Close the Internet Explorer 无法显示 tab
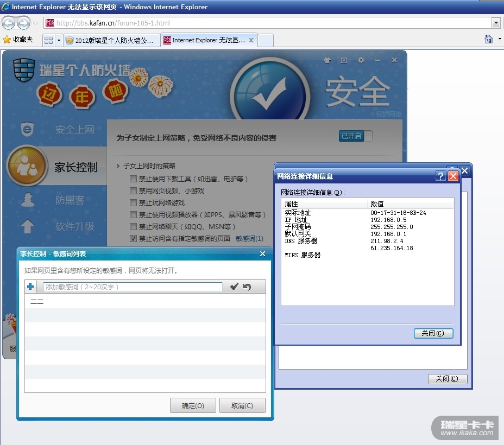This screenshot has height=445, width=504. coord(251,40)
